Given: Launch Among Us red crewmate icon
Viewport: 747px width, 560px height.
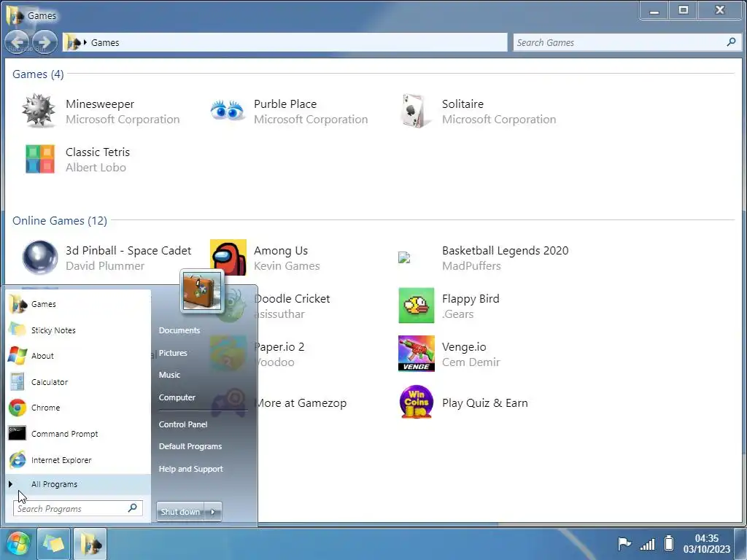Looking at the screenshot, I should [228, 257].
